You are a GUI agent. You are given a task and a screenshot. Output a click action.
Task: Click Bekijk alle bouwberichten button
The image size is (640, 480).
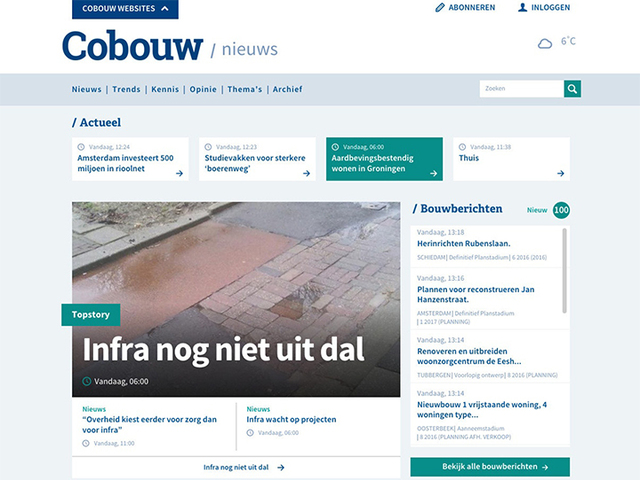490,467
